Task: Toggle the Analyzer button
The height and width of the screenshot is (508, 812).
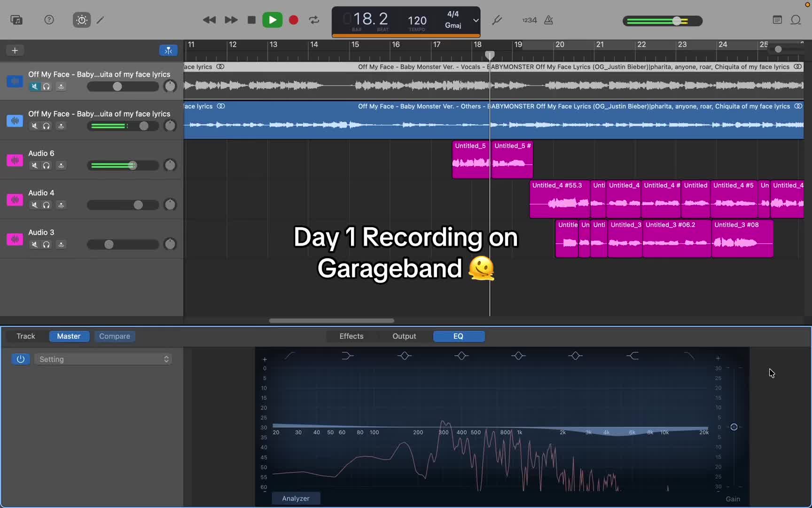Action: 296,499
